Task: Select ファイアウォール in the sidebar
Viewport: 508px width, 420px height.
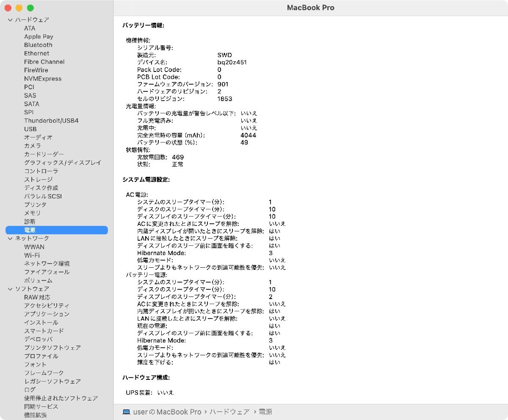Action: pyautogui.click(x=47, y=272)
